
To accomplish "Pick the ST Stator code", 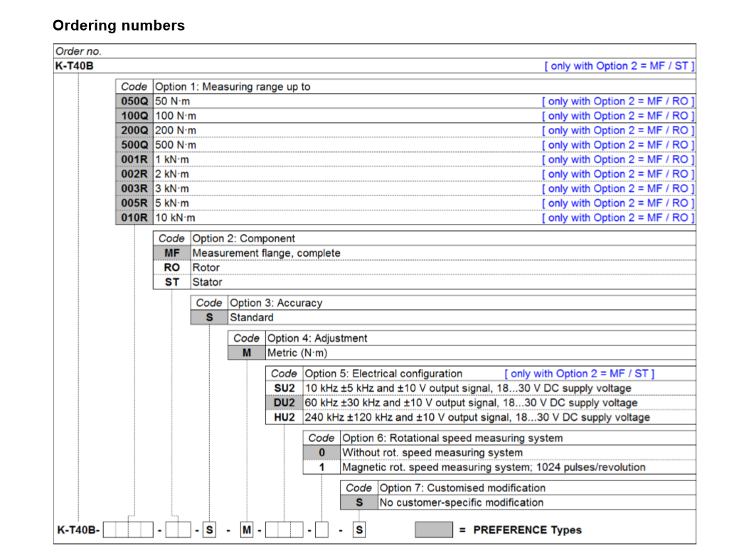I will [171, 282].
